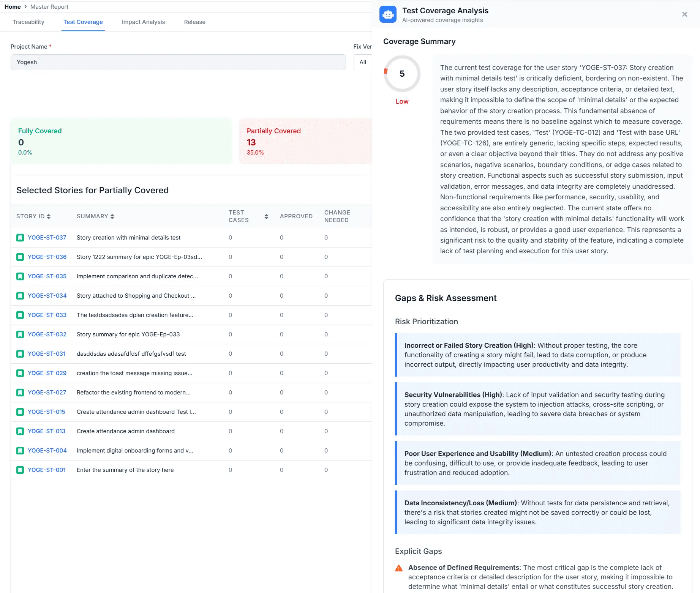Click the warning triangle next to Absence of Defined Requirements
The height and width of the screenshot is (593, 700).
[x=399, y=568]
